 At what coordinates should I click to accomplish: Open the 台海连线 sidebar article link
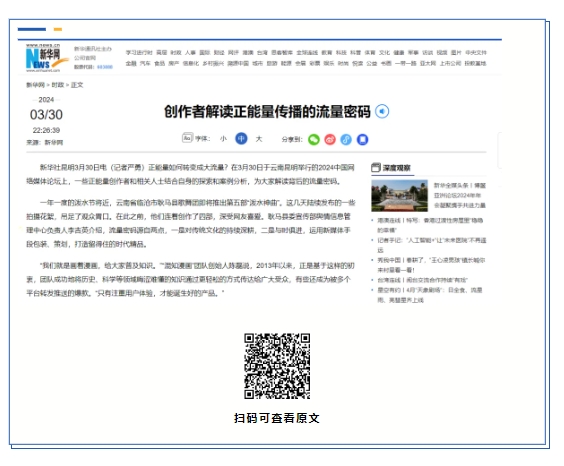(422, 280)
